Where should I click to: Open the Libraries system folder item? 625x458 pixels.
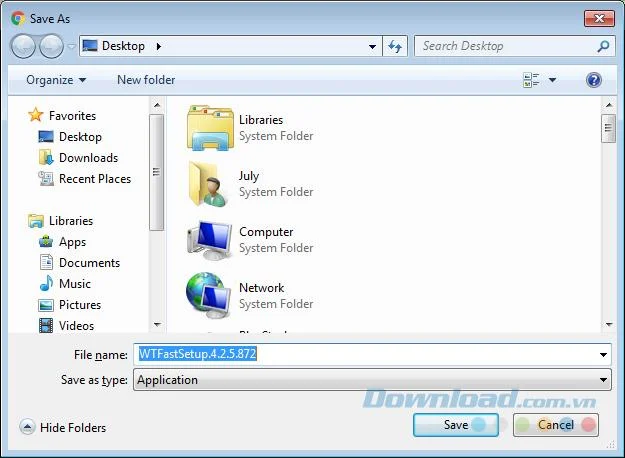250,128
